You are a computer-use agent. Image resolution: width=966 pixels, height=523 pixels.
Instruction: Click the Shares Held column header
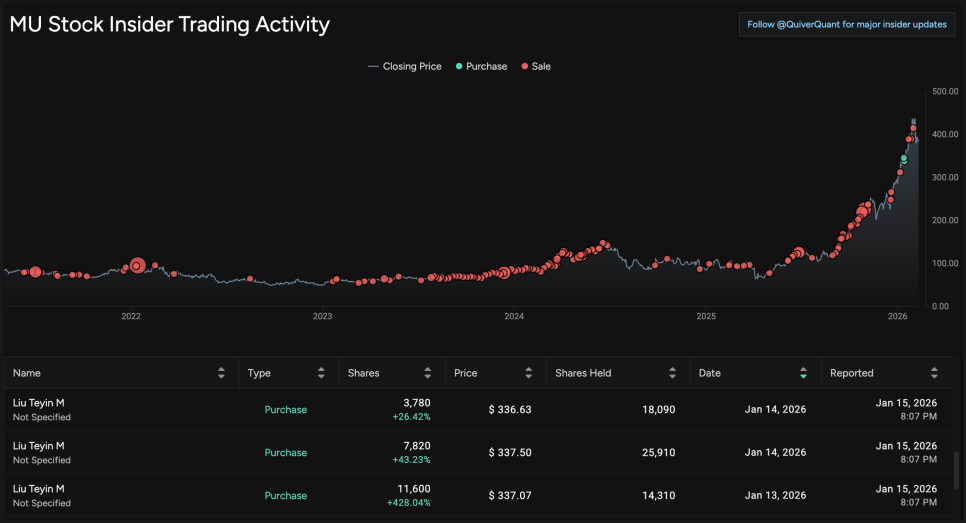[583, 373]
